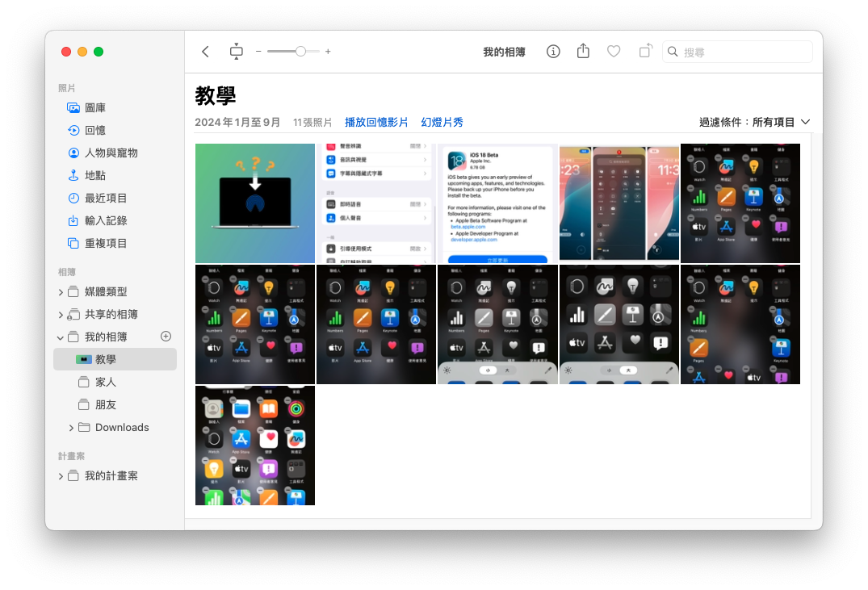
Task: Click the 共享的相簿 folder icon
Action: pos(73,315)
